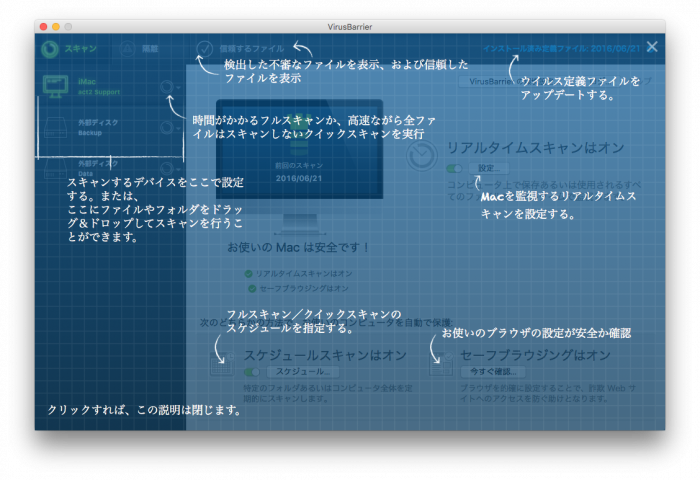Screen dimensions: 700x480
Task: Click クリックすれば、この説明は閉じます hint text
Action: pos(144,410)
